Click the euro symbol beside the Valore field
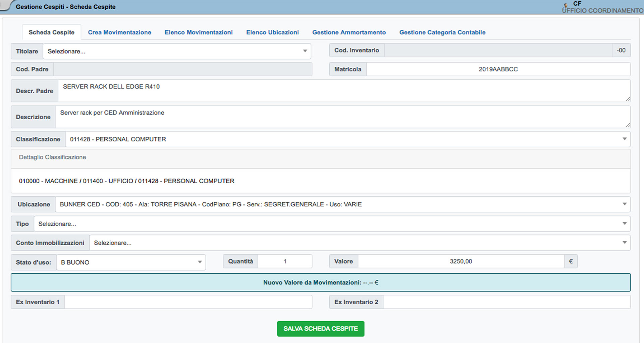Screen dimensions: 644x343 point(570,261)
